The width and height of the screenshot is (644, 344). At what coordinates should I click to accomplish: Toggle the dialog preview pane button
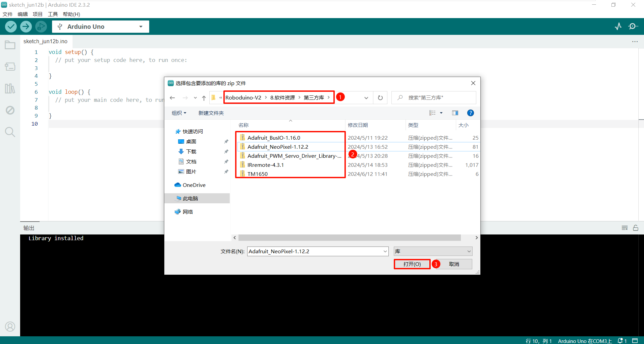455,113
